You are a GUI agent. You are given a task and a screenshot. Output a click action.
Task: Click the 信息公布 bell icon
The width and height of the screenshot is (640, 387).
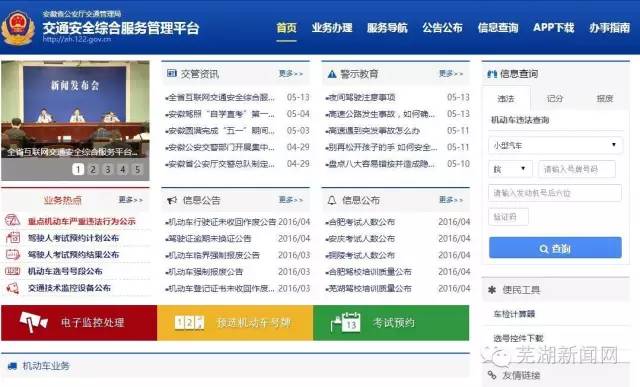click(x=332, y=200)
